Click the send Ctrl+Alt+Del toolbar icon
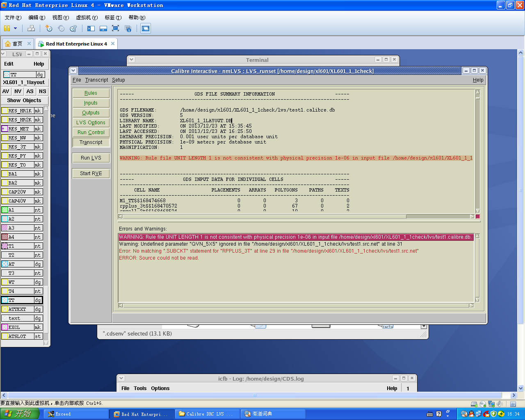The image size is (525, 420). pos(31,28)
